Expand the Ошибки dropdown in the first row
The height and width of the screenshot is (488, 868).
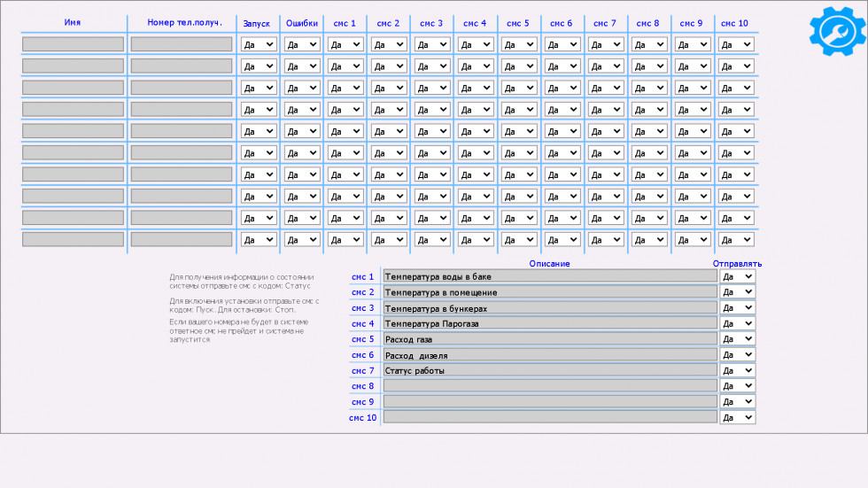point(302,44)
